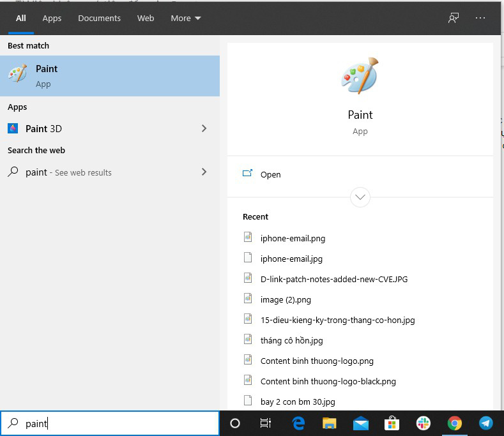The width and height of the screenshot is (504, 436).
Task: Open Microsoft Store from taskbar
Action: click(x=392, y=423)
